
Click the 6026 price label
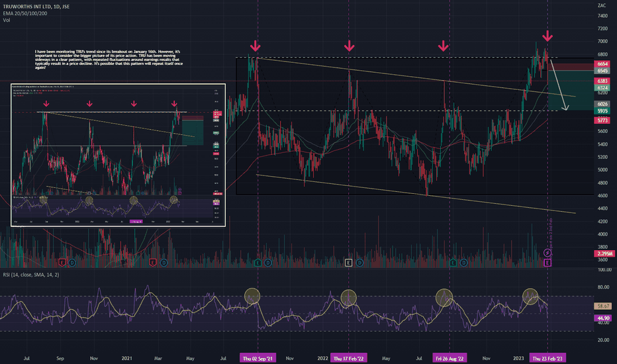(x=602, y=104)
